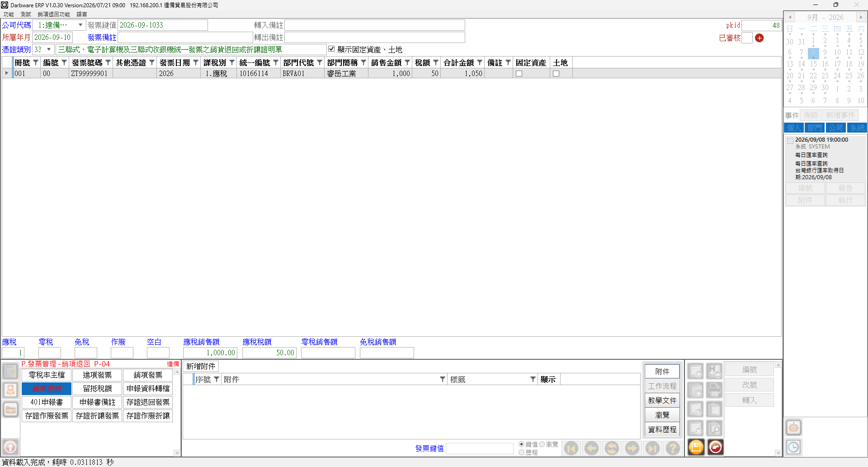This screenshot has width=868, height=467.
Task: Open filter for 發票號碼 column
Action: click(x=108, y=62)
